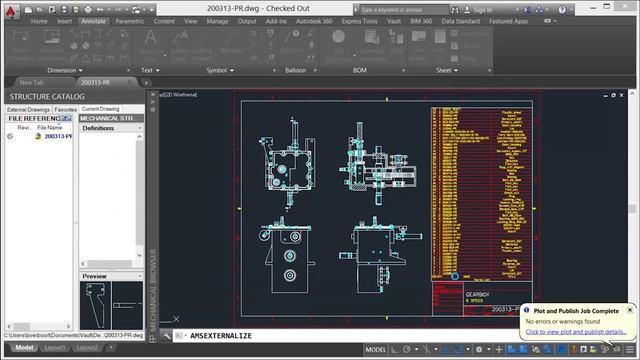
Task: Click the plus button to add drawing tab
Action: [146, 83]
